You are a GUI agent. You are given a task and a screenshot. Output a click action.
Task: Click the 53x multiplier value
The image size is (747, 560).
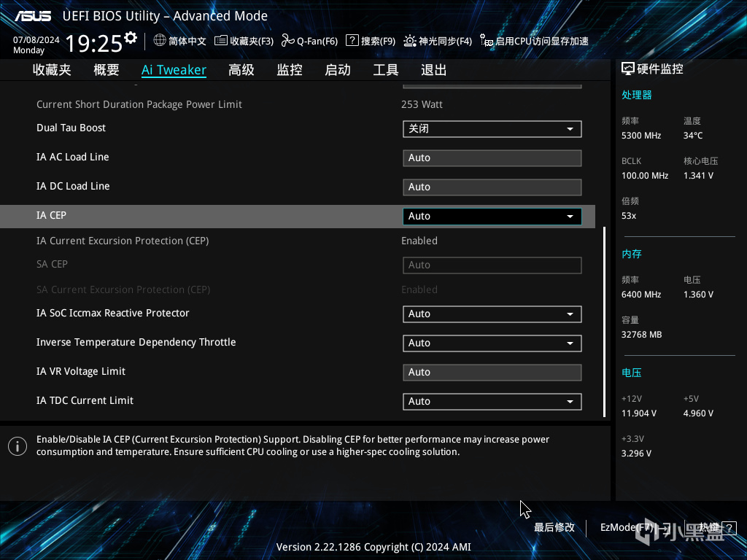(628, 216)
